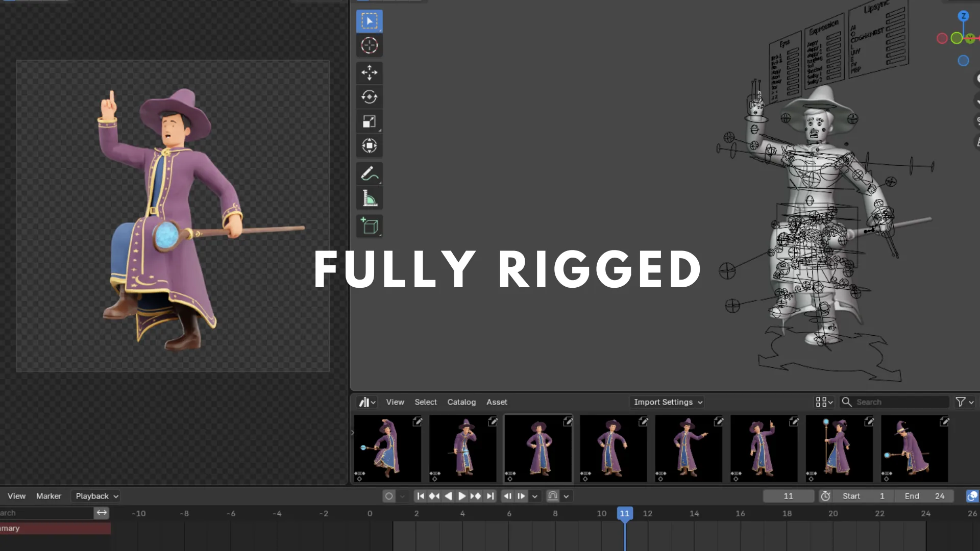Open the auto keying options dropdown
This screenshot has width=980, height=551.
pyautogui.click(x=402, y=496)
